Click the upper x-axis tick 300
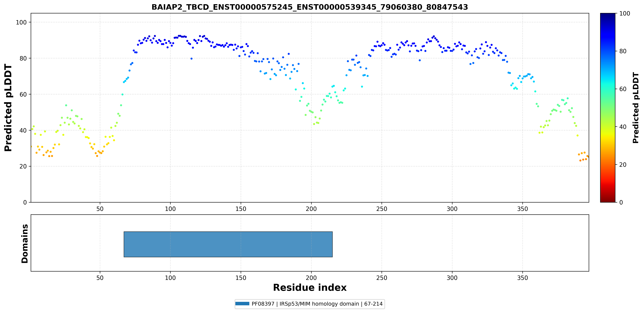 [452, 209]
